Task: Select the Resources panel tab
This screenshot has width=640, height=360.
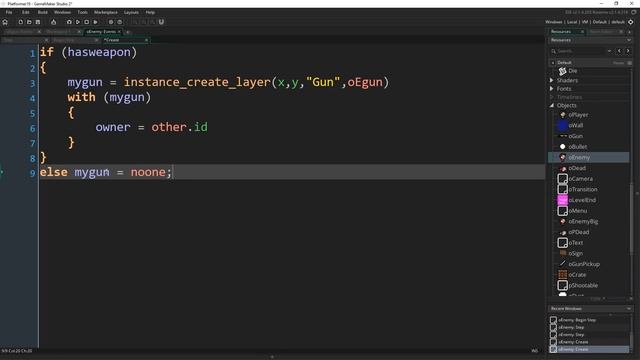Action: 562,31
